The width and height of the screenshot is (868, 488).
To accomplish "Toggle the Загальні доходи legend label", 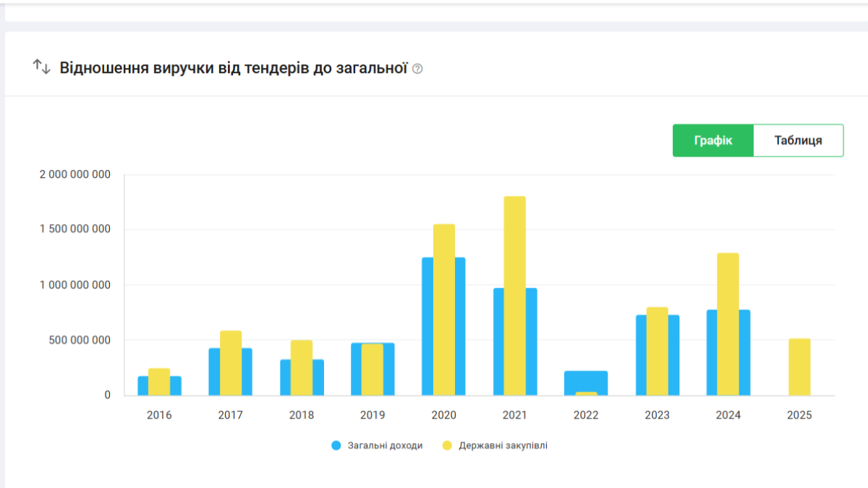I will (383, 445).
